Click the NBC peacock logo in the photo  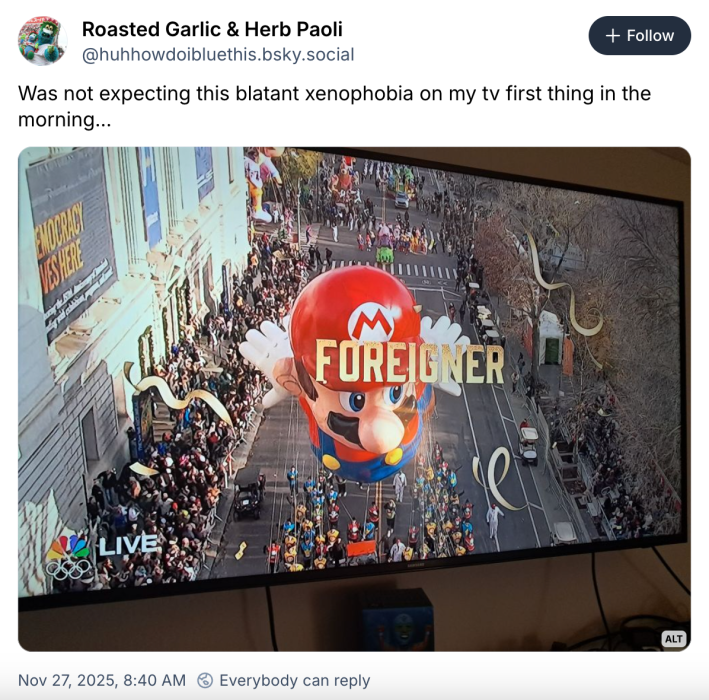click(x=69, y=547)
